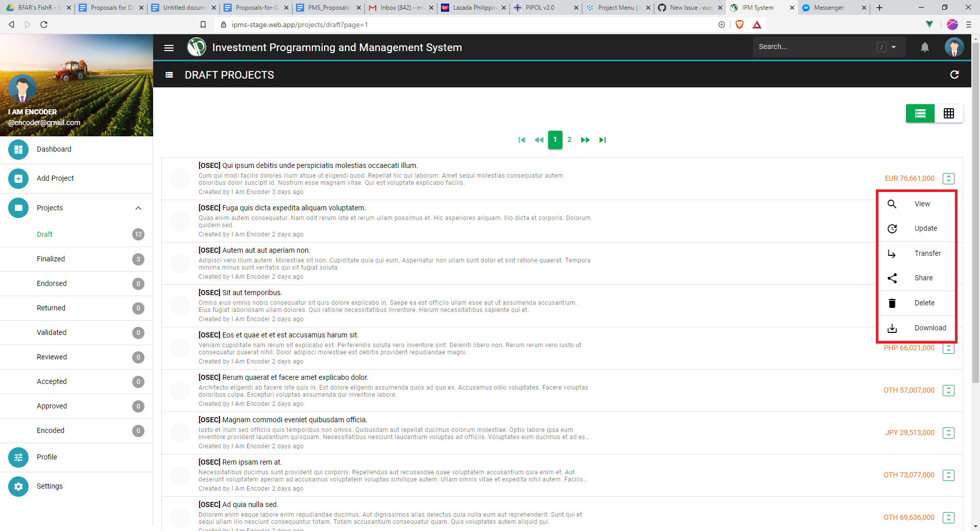Screen dimensions: 980x531
Task: Bookmark this page in browser
Action: coord(203,25)
